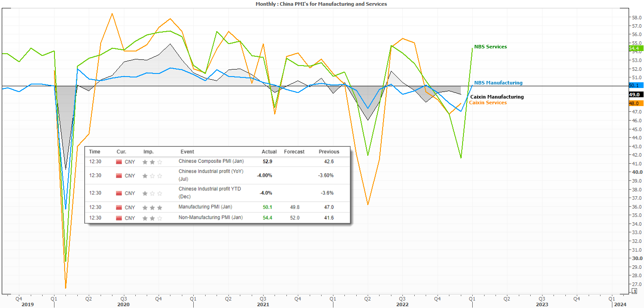Click the China flag in the Industrial profit (YoY) row
Screen dimensions: 644x308
(x=119, y=176)
